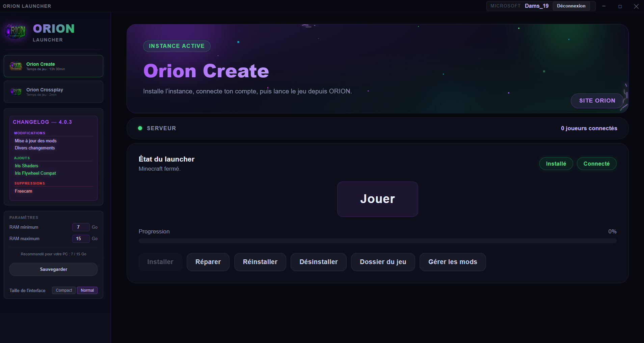Focus the RAM maximum field
Screen dimensions: 644x343
pyautogui.click(x=81, y=238)
